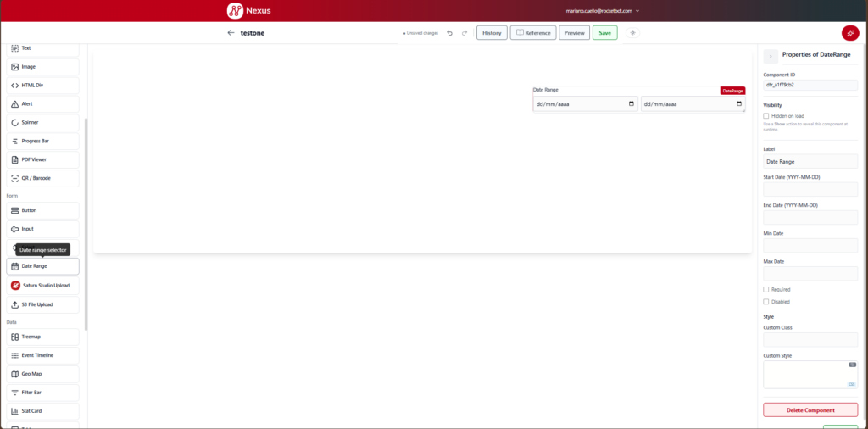868x429 pixels.
Task: Select the Spinner component
Action: tap(42, 122)
